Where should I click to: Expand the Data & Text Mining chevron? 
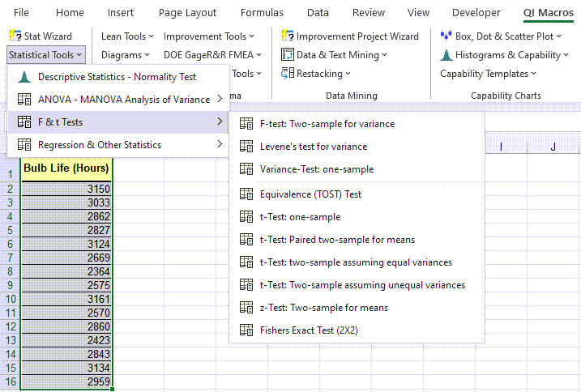pos(385,55)
